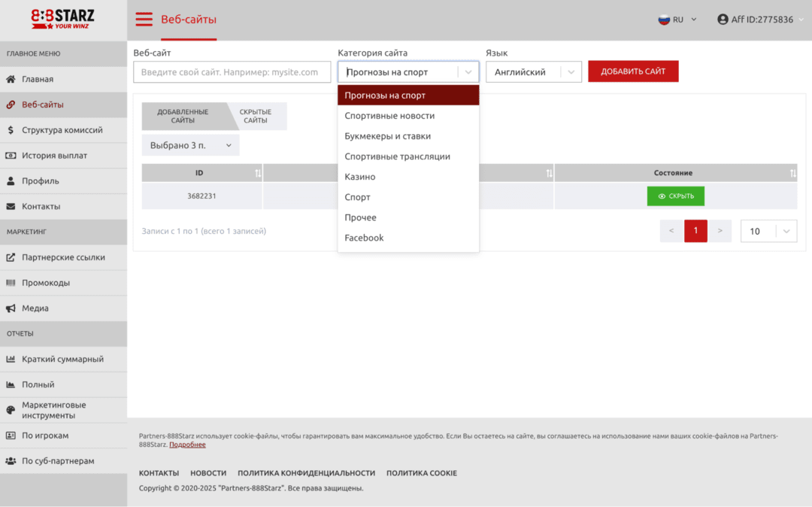Click the История выплат money icon
Image resolution: width=812 pixels, height=507 pixels.
click(x=11, y=156)
